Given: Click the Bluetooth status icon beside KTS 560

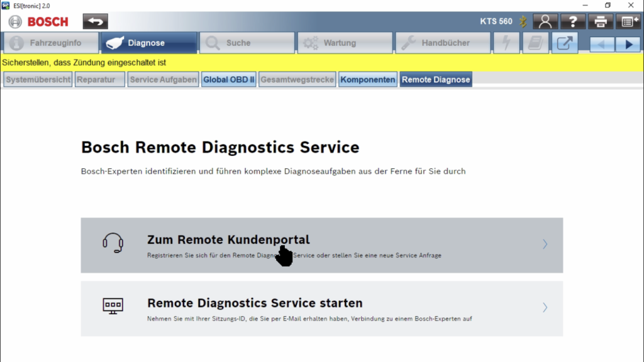Looking at the screenshot, I should click(x=523, y=21).
